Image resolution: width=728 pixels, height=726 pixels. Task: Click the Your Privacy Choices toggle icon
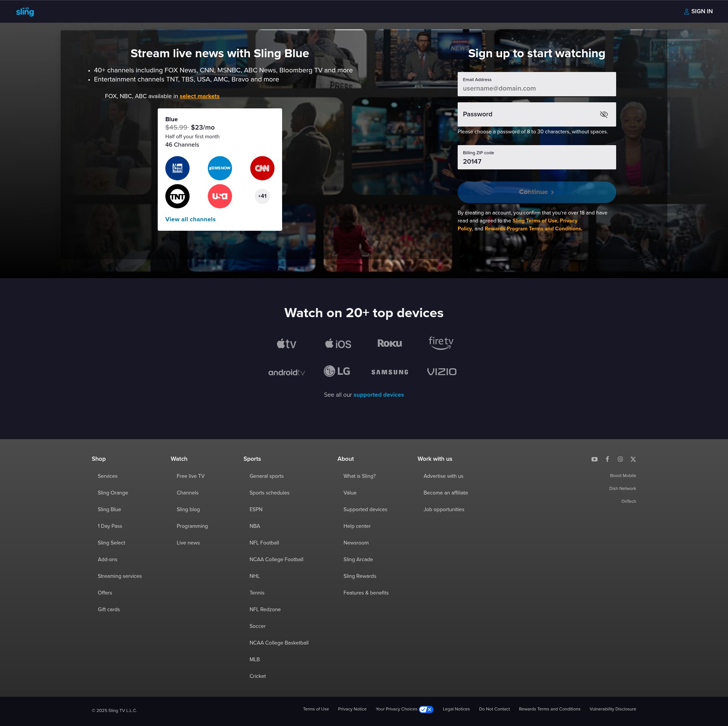pos(426,709)
